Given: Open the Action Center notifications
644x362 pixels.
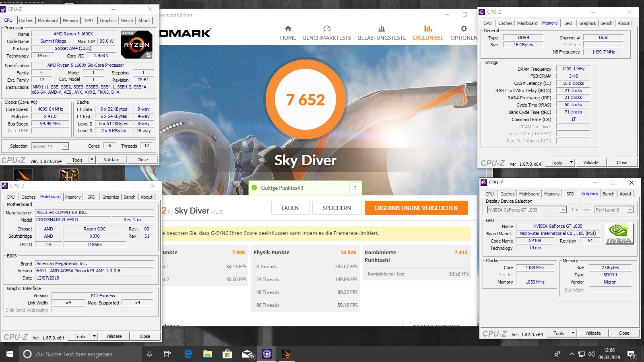Looking at the screenshot, I should (x=632, y=354).
